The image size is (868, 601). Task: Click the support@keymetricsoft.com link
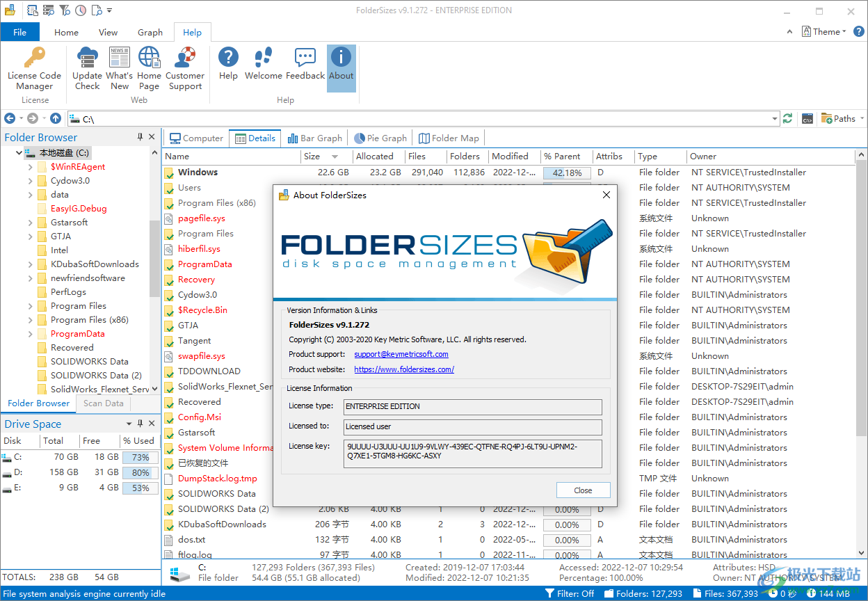coord(401,354)
